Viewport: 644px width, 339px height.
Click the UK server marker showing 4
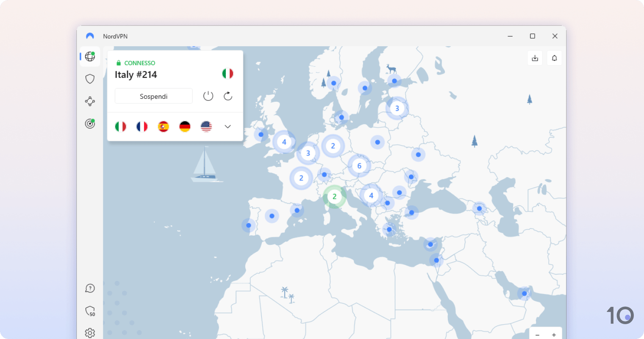(284, 142)
